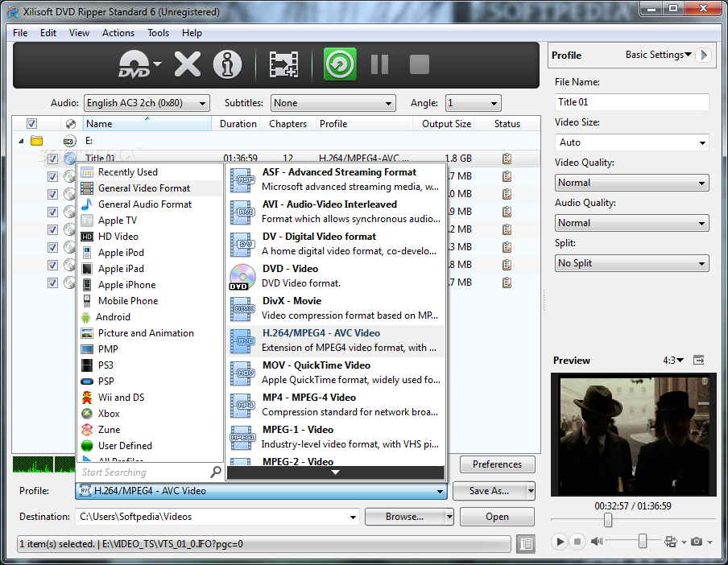Open the Video Size dropdown
The height and width of the screenshot is (565, 728).
pos(631,142)
